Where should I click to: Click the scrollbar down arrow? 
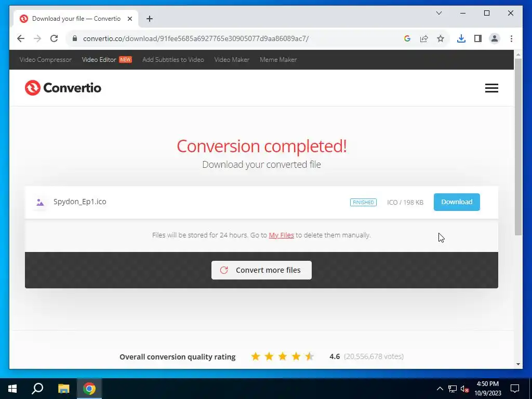pos(518,364)
